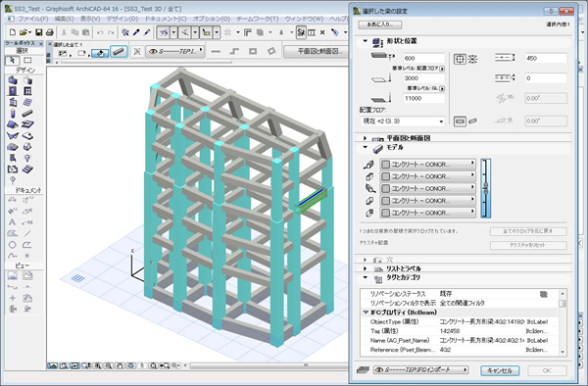This screenshot has height=386, width=588.
Task: Open the 配置フロア story dropdown
Action: (x=403, y=121)
